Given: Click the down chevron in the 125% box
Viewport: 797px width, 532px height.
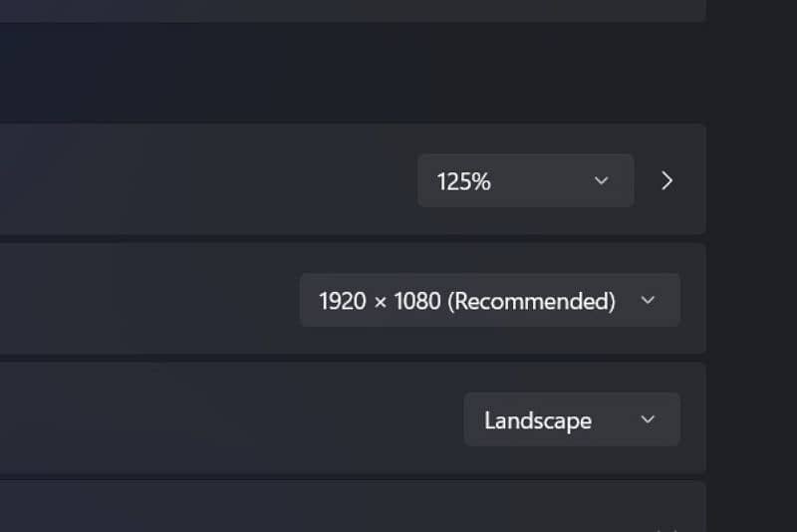Looking at the screenshot, I should pyautogui.click(x=601, y=180).
